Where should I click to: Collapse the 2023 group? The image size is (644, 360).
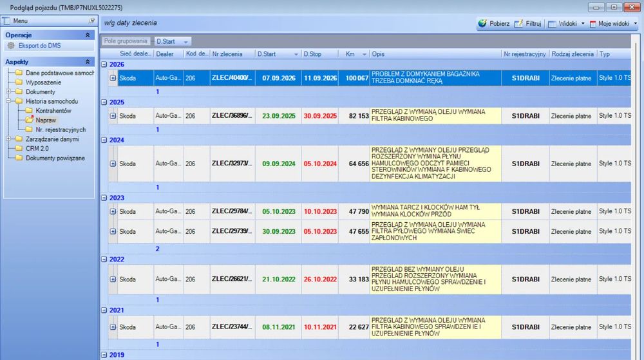point(104,198)
